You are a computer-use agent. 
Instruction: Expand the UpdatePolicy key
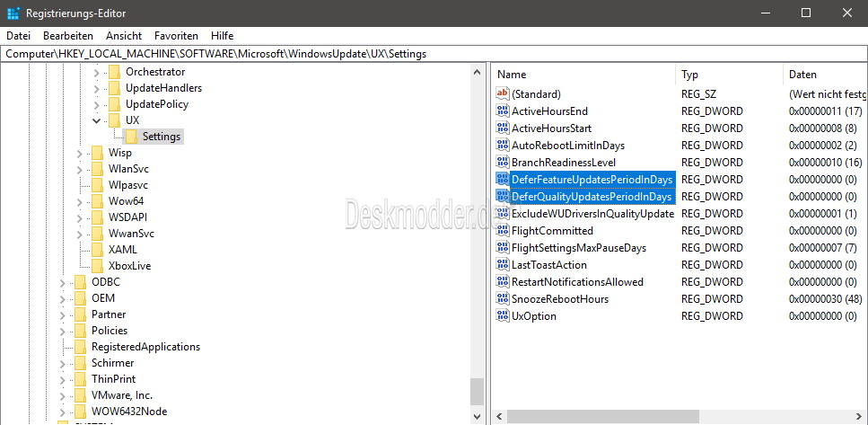[x=96, y=105]
